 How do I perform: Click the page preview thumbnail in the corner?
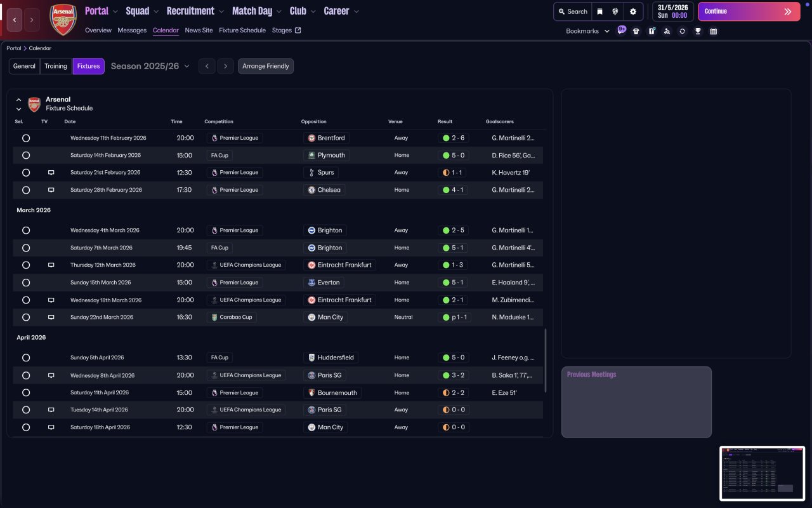[x=762, y=473]
